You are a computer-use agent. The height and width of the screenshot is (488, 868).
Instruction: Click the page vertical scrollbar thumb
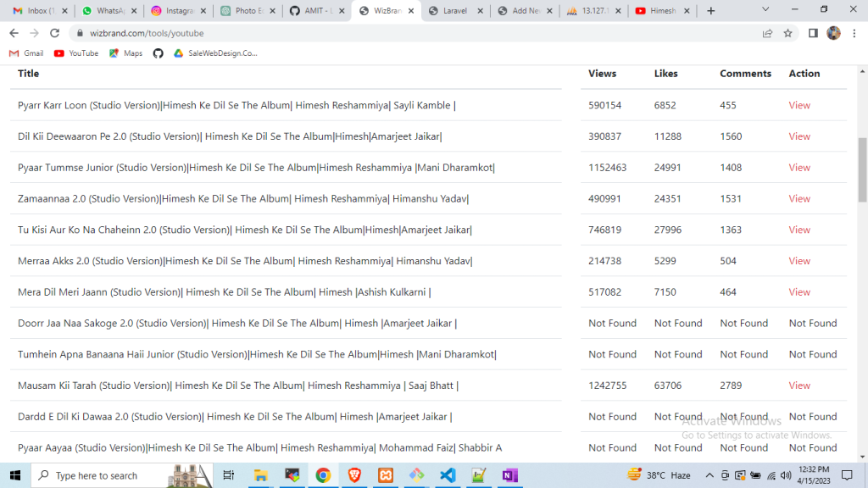tap(863, 169)
